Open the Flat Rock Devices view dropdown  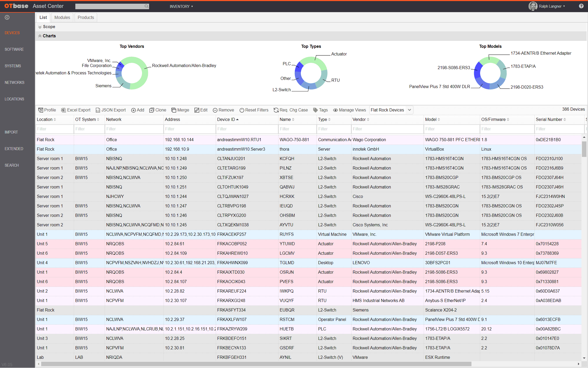click(391, 110)
